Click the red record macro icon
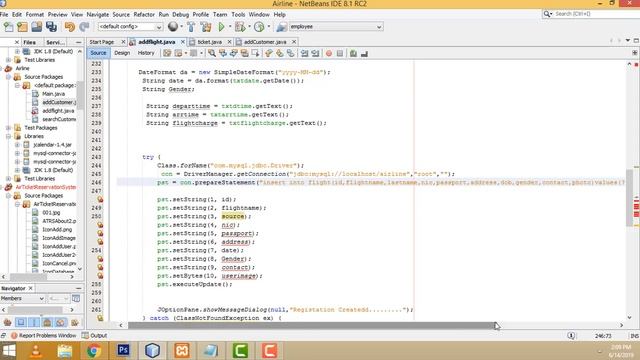Screen dimensions: 640x360 [x=329, y=53]
